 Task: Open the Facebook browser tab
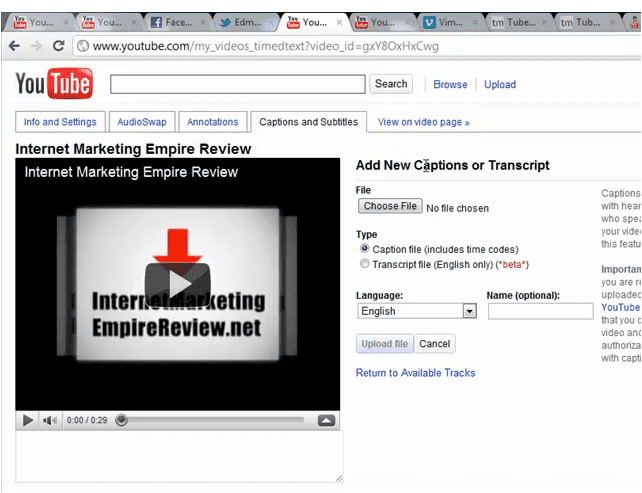pos(177,22)
